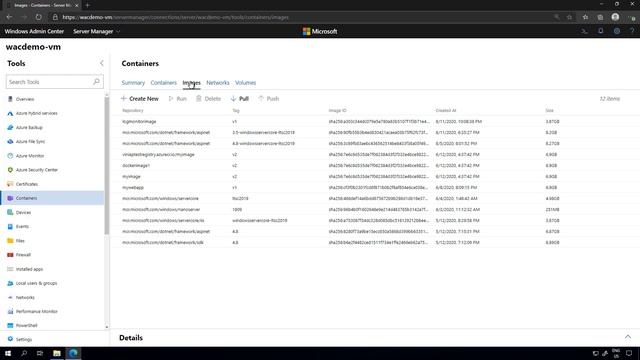640x360 pixels.
Task: Click the Create New button
Action: click(140, 99)
